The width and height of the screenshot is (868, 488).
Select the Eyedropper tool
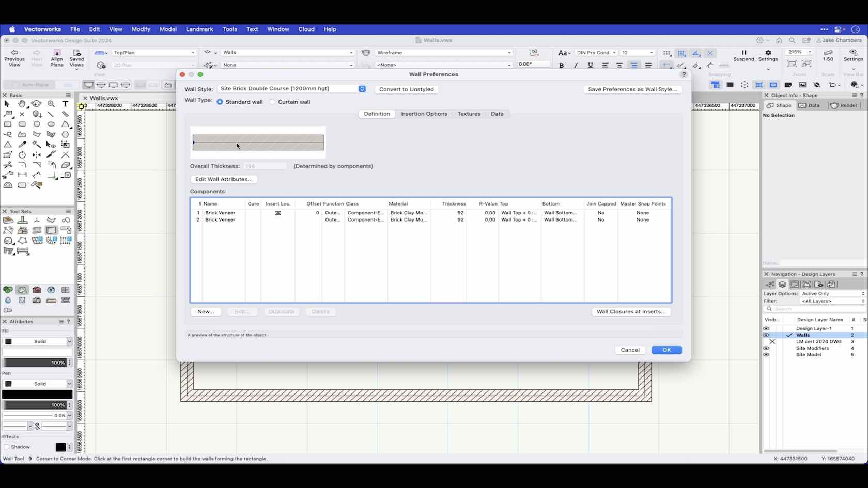(x=22, y=145)
